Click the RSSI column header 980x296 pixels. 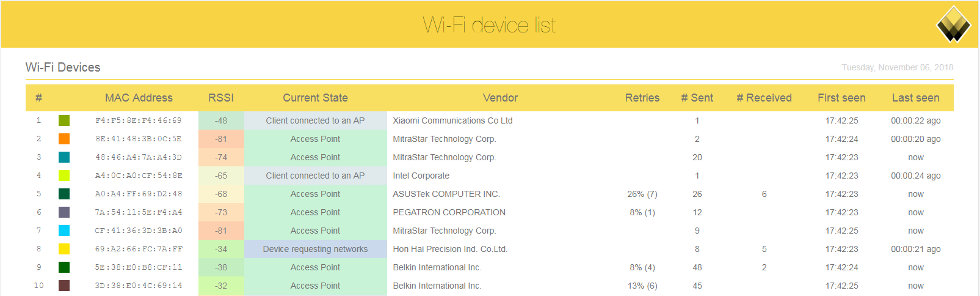pos(221,98)
